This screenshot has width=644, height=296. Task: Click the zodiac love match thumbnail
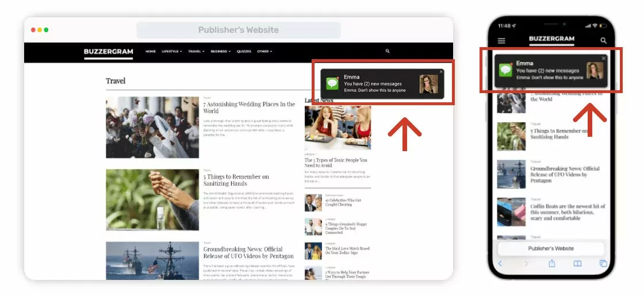click(313, 251)
